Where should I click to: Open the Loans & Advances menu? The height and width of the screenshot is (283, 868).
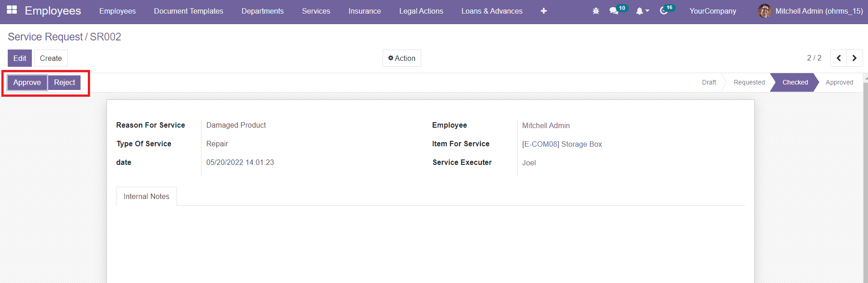492,11
